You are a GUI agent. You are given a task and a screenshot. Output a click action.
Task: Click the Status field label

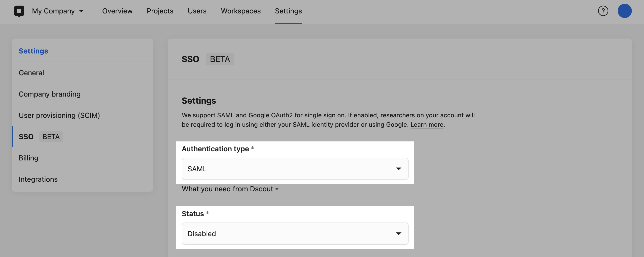(x=193, y=214)
